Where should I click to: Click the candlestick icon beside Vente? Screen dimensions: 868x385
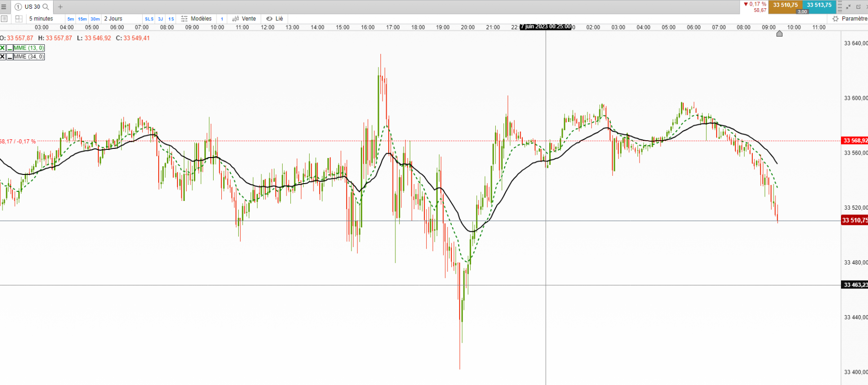click(x=235, y=19)
